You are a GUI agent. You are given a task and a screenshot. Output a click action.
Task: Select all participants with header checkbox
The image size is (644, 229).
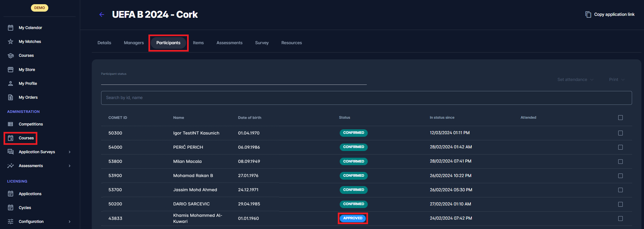(620, 118)
